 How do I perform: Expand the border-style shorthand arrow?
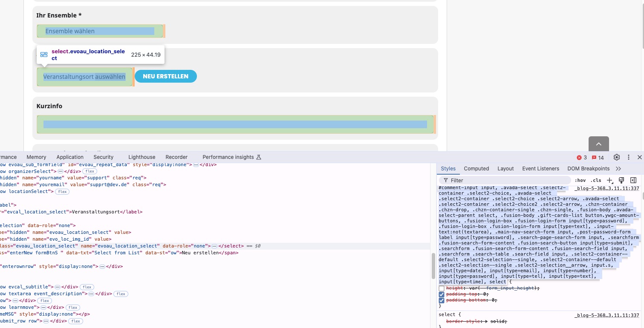click(x=488, y=321)
